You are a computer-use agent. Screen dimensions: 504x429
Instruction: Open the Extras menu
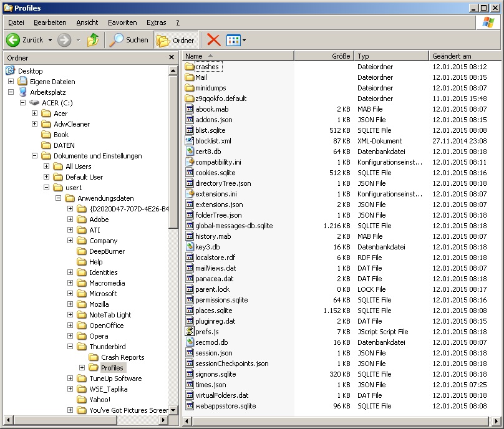tap(156, 22)
